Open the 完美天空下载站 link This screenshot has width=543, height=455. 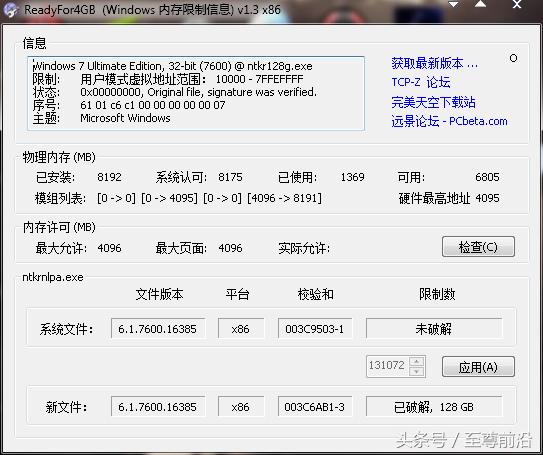click(x=434, y=102)
